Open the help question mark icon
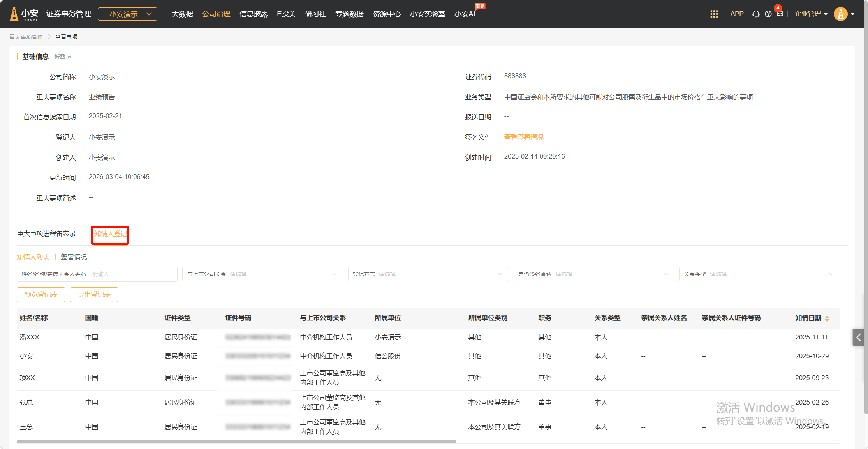 click(768, 14)
